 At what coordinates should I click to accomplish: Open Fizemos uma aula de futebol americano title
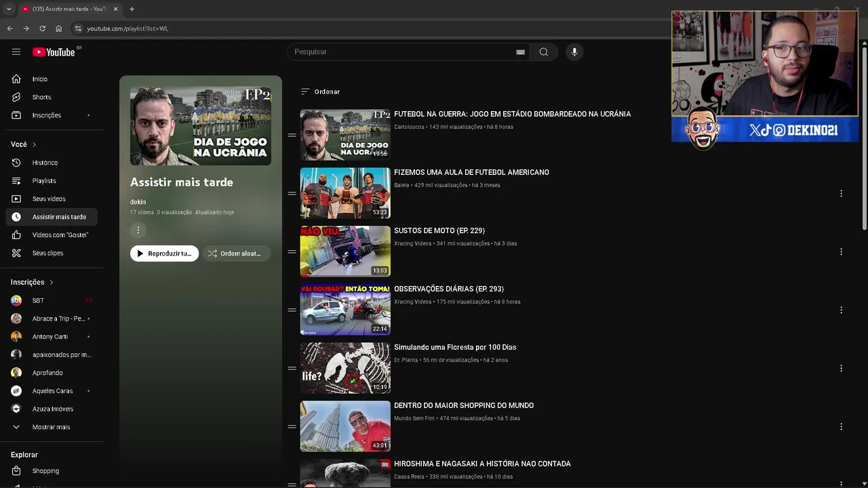[471, 173]
